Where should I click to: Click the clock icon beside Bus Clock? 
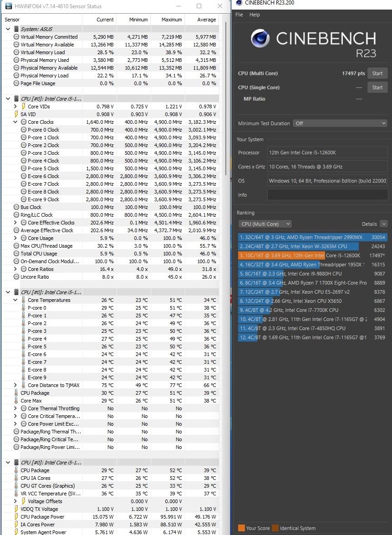16,207
